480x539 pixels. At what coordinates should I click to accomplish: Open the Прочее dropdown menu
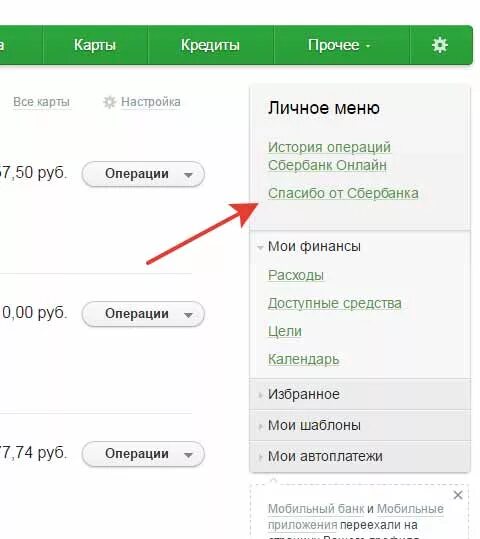339,45
